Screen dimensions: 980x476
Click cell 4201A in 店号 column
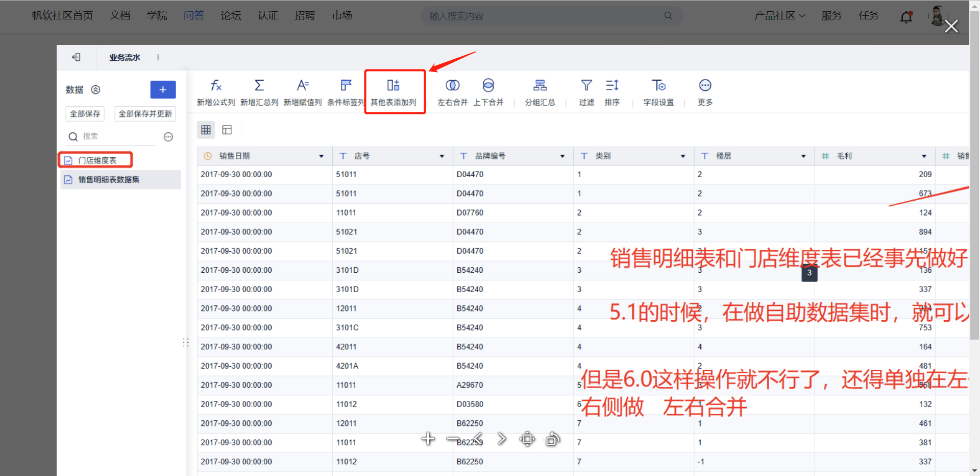tap(393, 366)
